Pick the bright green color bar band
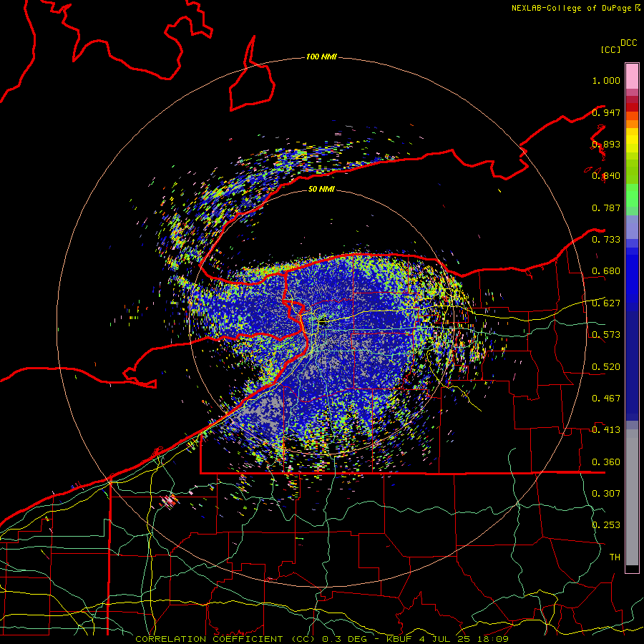 coord(632,195)
